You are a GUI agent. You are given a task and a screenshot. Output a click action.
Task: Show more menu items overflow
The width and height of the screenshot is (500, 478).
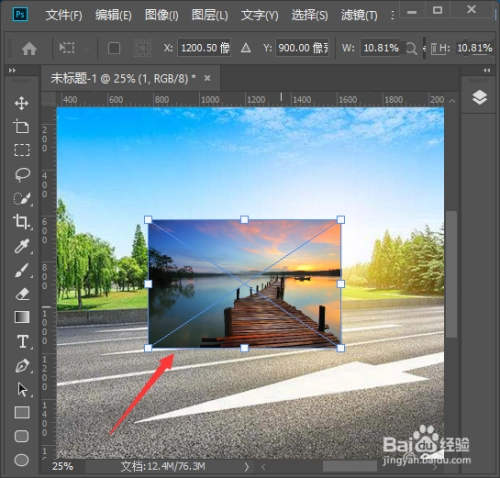pyautogui.click(x=393, y=15)
